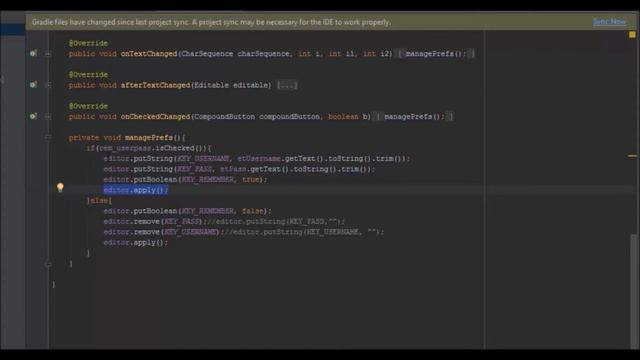Click managePrefs() call in onCheckedChanged body

(x=414, y=117)
